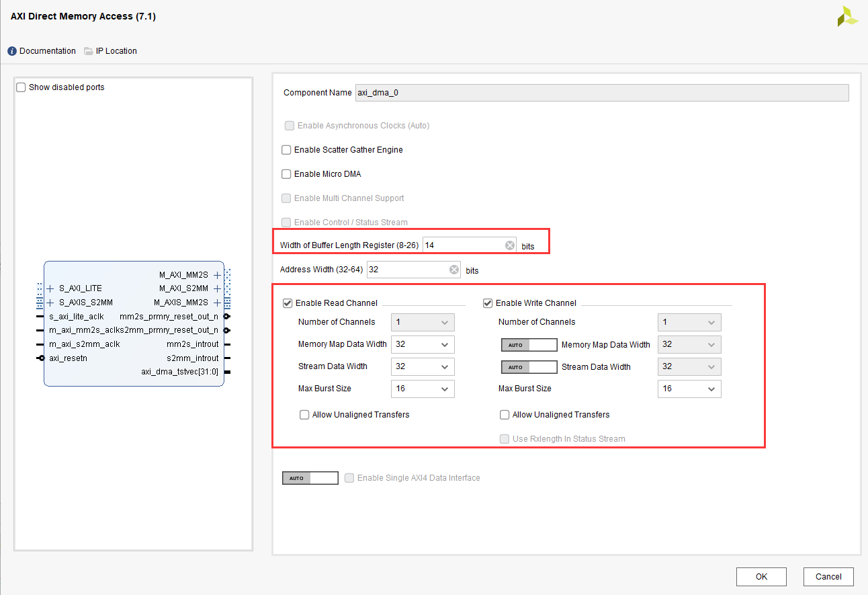This screenshot has width=868, height=595.
Task: Open read channel Max Burst Size dropdown
Action: coord(423,389)
